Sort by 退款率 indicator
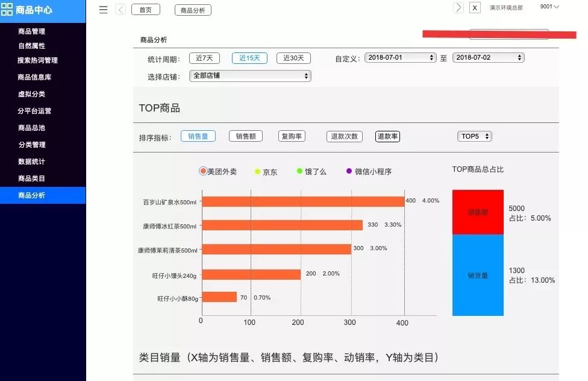The height and width of the screenshot is (381, 588). [x=387, y=136]
